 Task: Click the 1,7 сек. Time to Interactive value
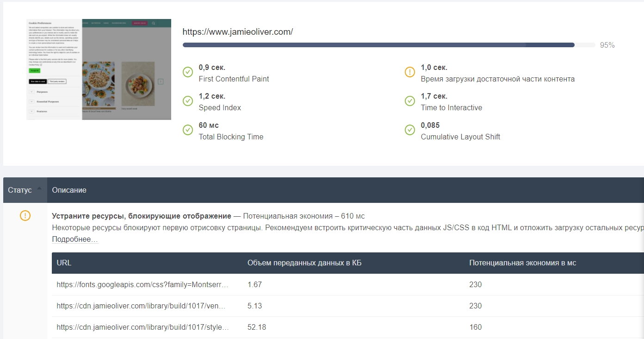434,96
